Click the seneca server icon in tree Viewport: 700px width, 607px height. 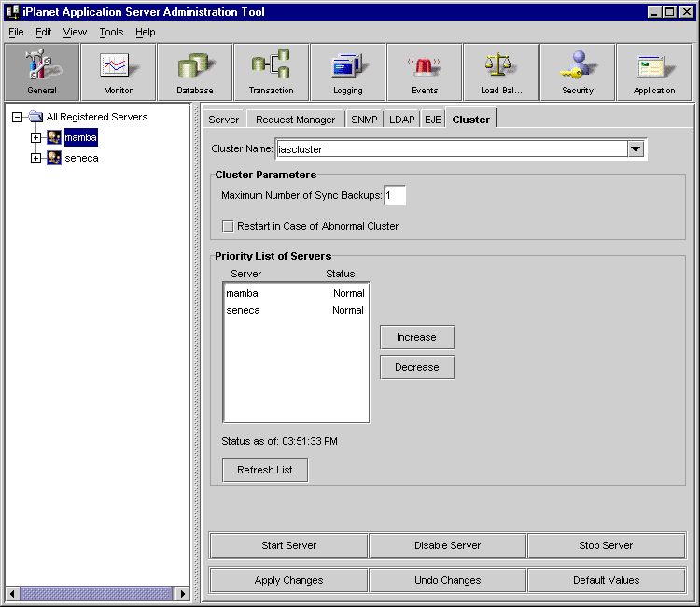tap(54, 158)
